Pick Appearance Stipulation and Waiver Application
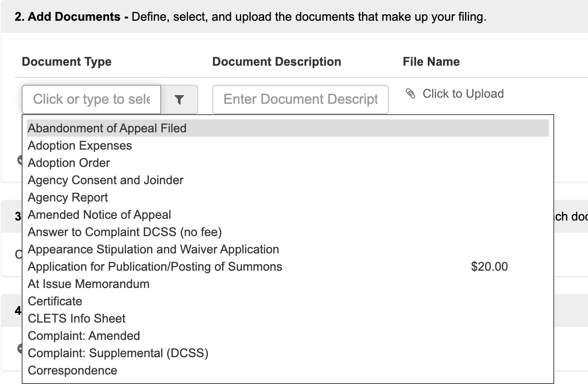The image size is (588, 384). click(x=153, y=250)
